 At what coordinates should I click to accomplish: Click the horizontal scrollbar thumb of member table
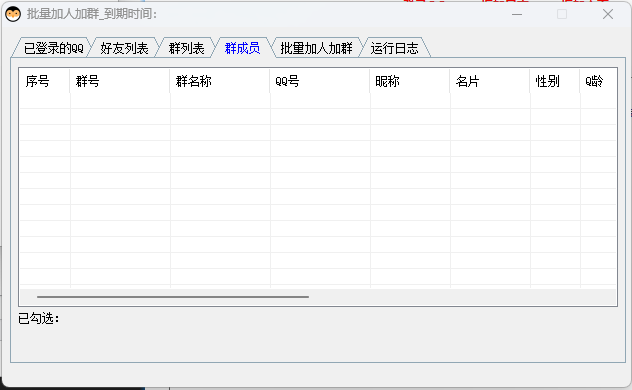tap(173, 297)
